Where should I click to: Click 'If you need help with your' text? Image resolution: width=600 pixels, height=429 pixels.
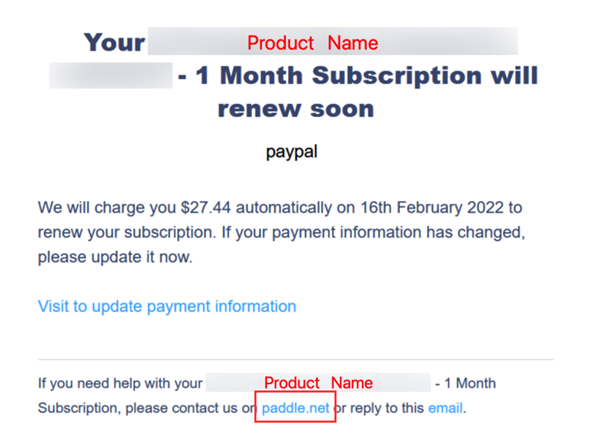click(120, 383)
